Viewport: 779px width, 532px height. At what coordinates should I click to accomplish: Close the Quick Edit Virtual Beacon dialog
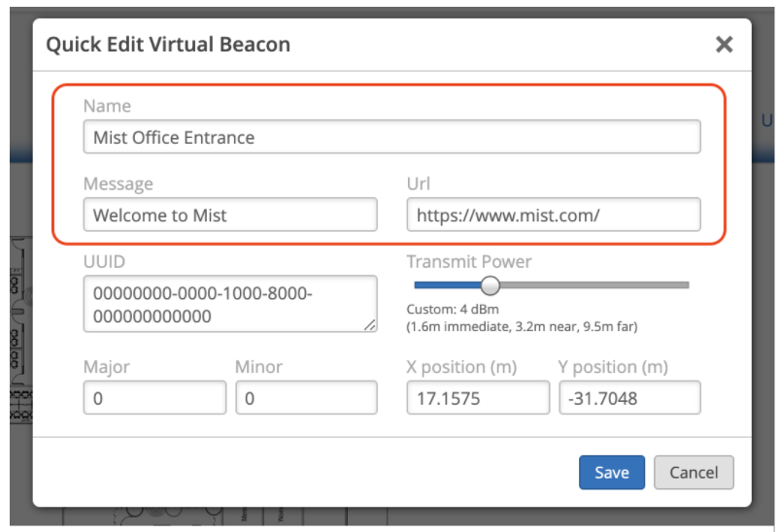[x=724, y=45]
